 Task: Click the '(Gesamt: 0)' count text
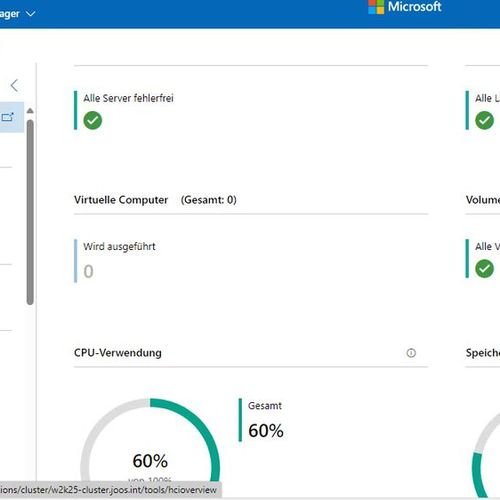tap(209, 200)
